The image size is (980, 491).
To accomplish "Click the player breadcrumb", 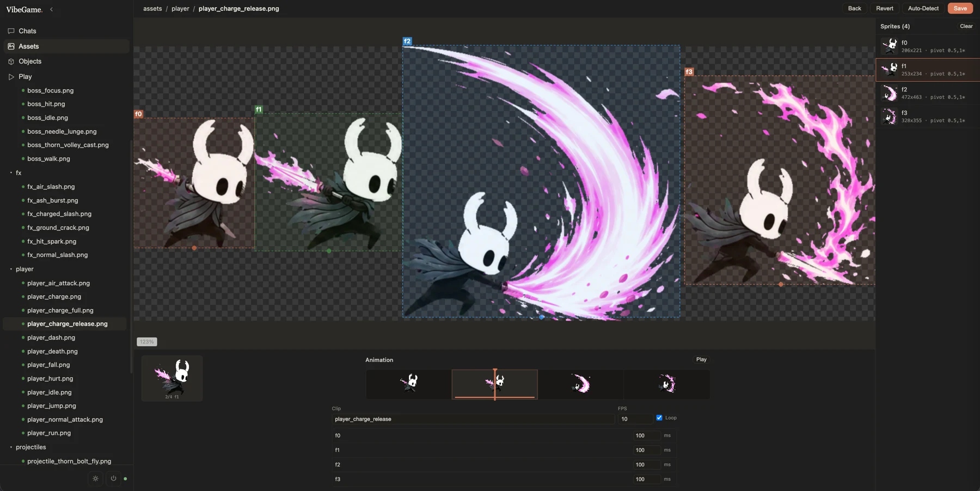I will (180, 9).
